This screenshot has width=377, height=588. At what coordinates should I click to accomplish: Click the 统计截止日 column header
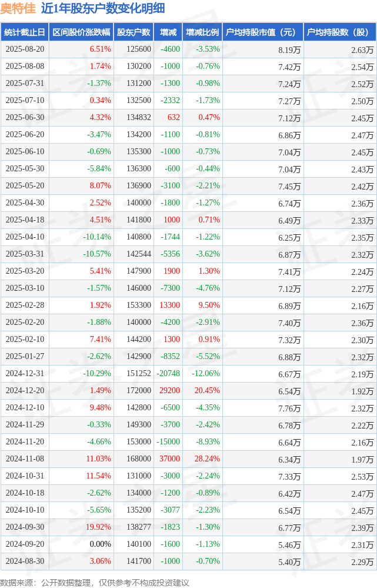pyautogui.click(x=25, y=32)
